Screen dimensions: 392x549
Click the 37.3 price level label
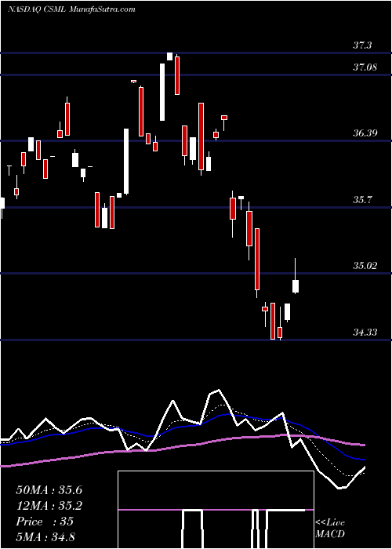pos(362,45)
